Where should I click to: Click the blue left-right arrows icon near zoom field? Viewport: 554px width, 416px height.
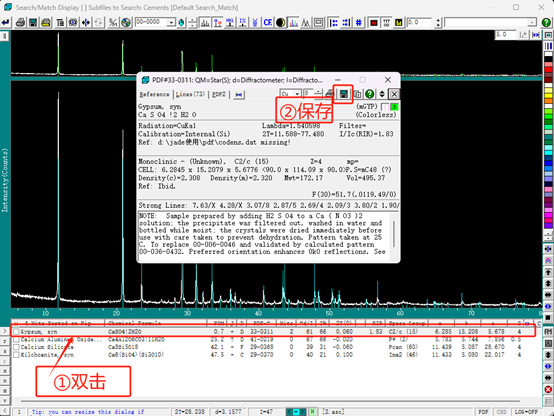[x=536, y=35]
